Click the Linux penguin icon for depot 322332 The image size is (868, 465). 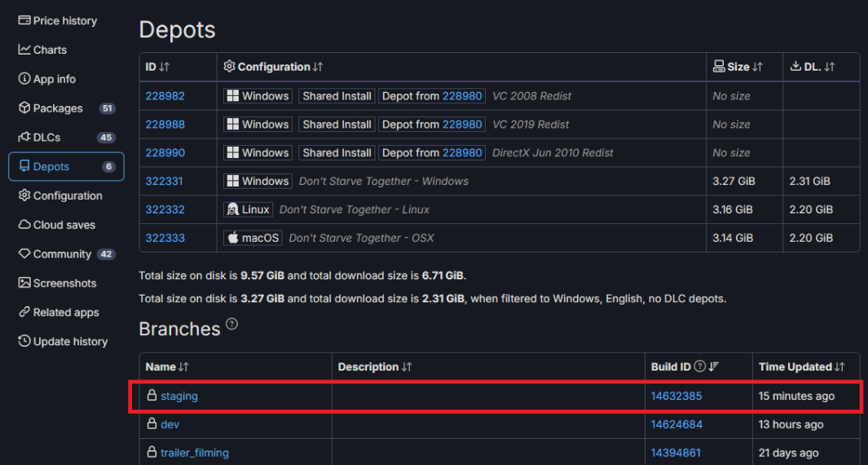pyautogui.click(x=232, y=209)
